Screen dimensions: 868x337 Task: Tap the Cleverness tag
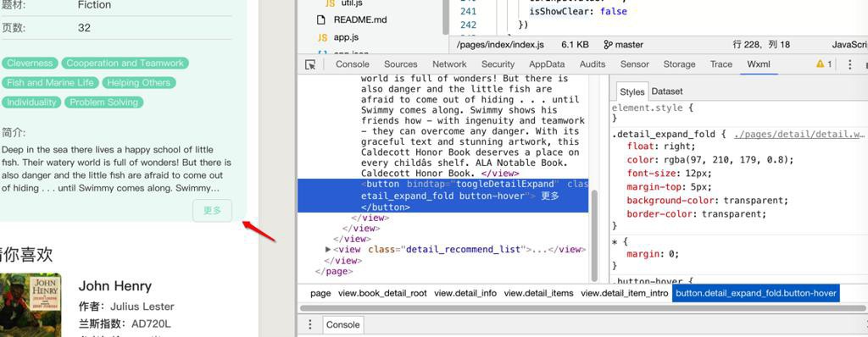click(x=30, y=64)
